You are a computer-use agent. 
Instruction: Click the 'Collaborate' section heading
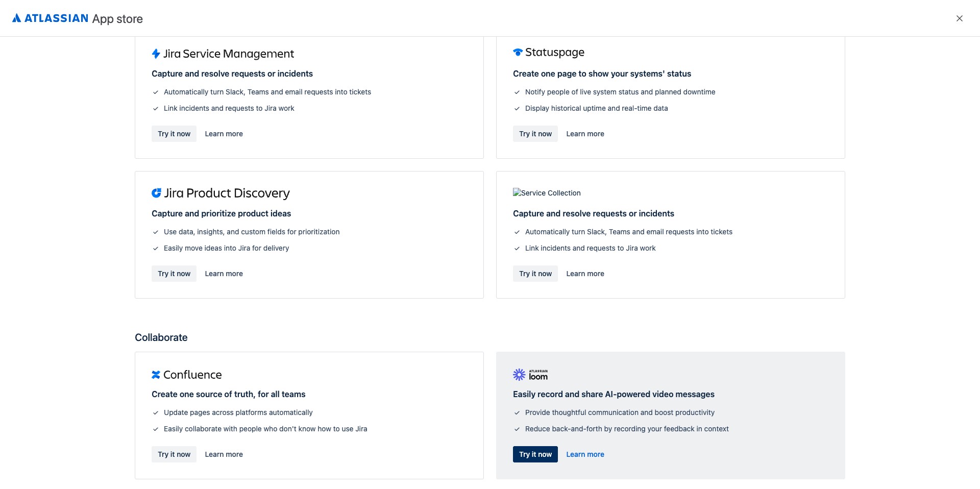click(x=161, y=337)
